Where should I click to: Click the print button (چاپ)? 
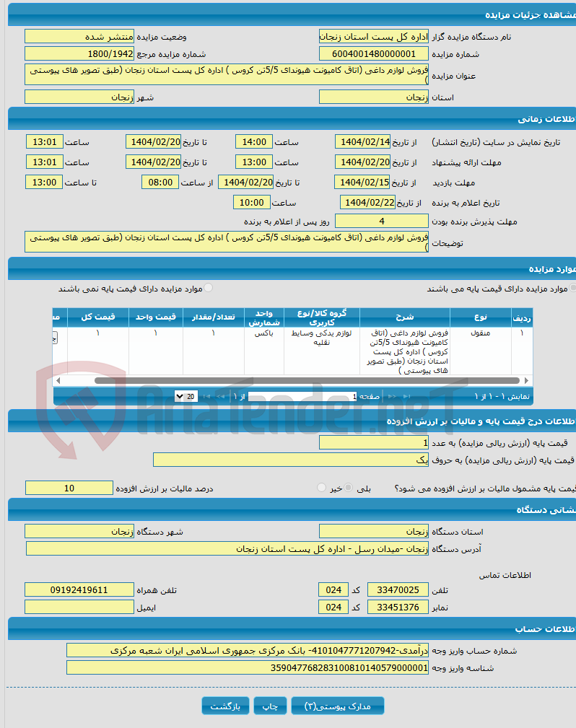[271, 706]
